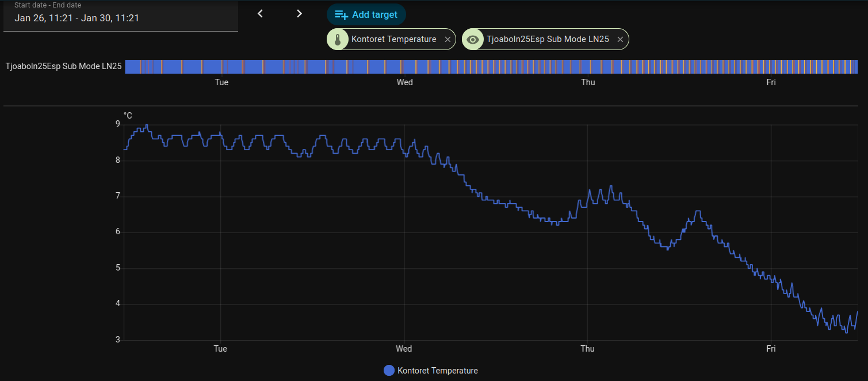The width and height of the screenshot is (868, 381).
Task: Click the state timeline bar above Wed
Action: click(x=404, y=66)
